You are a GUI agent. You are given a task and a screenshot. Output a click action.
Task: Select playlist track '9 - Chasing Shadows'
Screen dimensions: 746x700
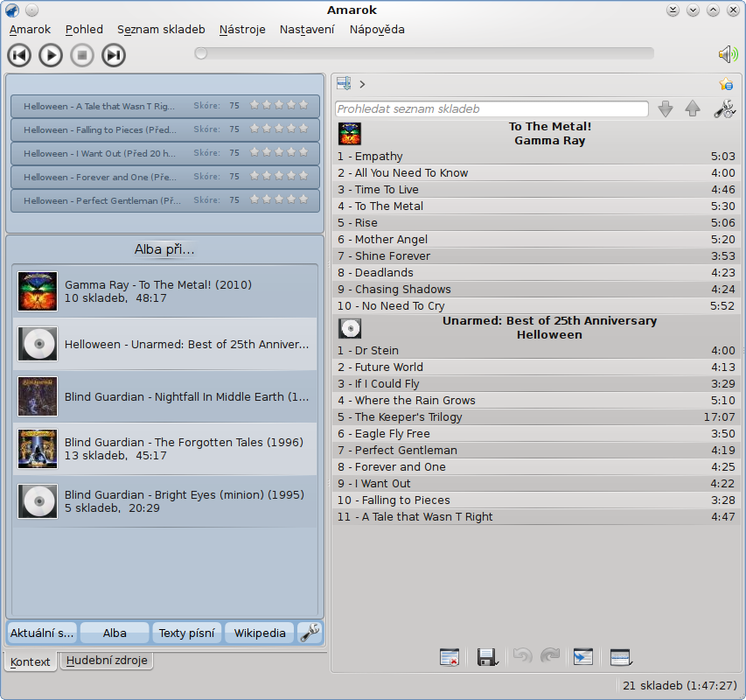pos(536,290)
